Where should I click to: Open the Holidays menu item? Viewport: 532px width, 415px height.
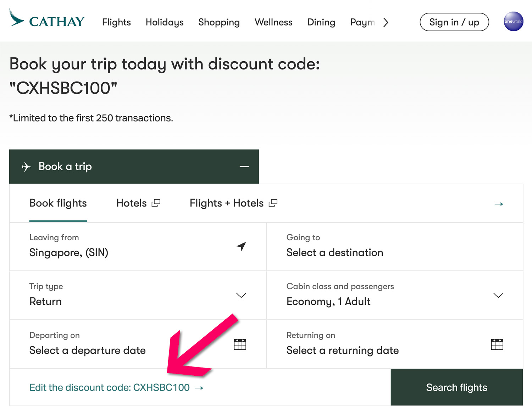(165, 22)
